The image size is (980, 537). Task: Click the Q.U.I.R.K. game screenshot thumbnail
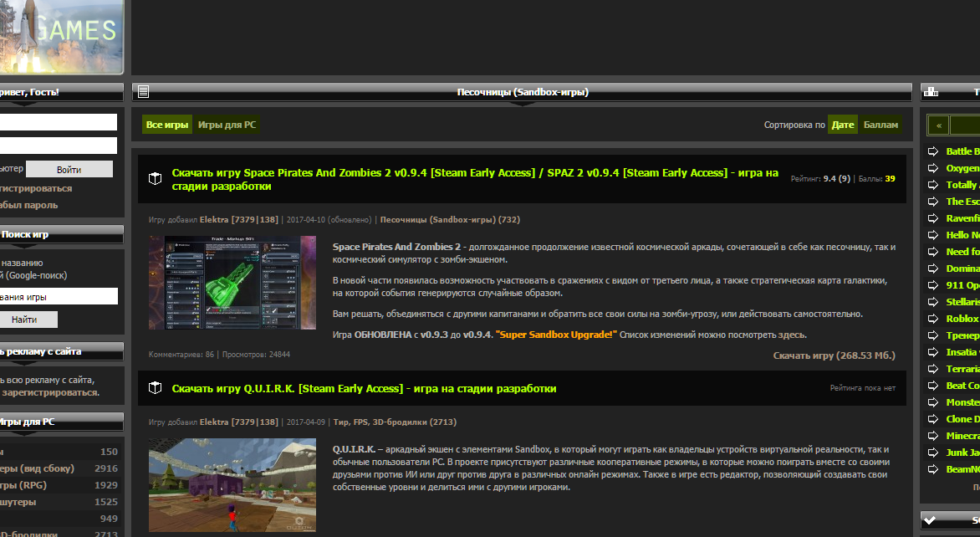[x=232, y=485]
